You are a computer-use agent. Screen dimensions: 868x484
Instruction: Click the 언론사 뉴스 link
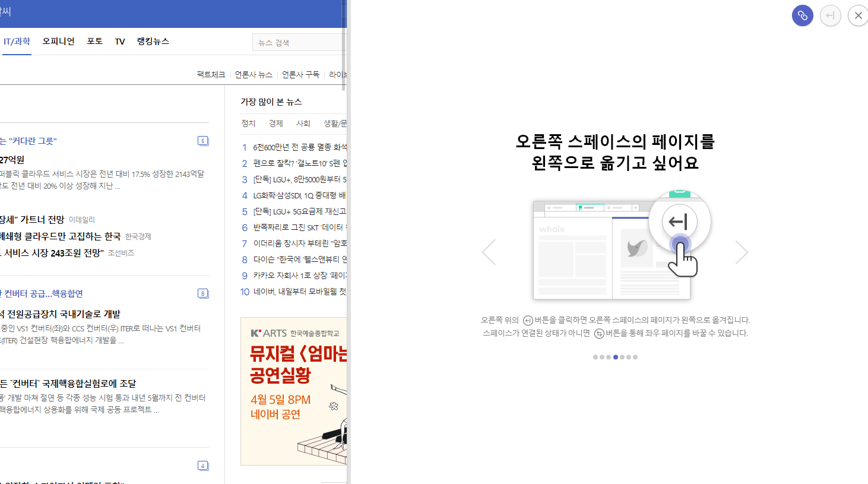[254, 74]
